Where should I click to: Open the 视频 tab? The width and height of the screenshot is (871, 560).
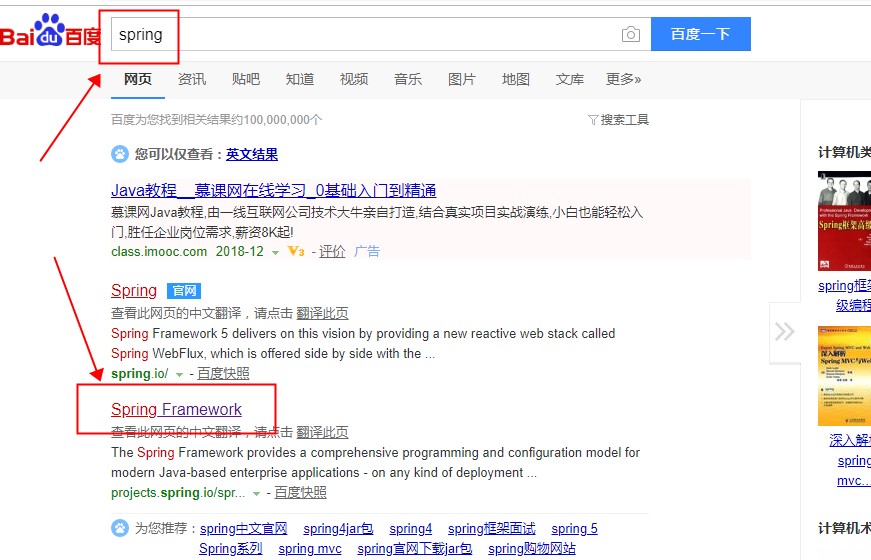click(354, 79)
